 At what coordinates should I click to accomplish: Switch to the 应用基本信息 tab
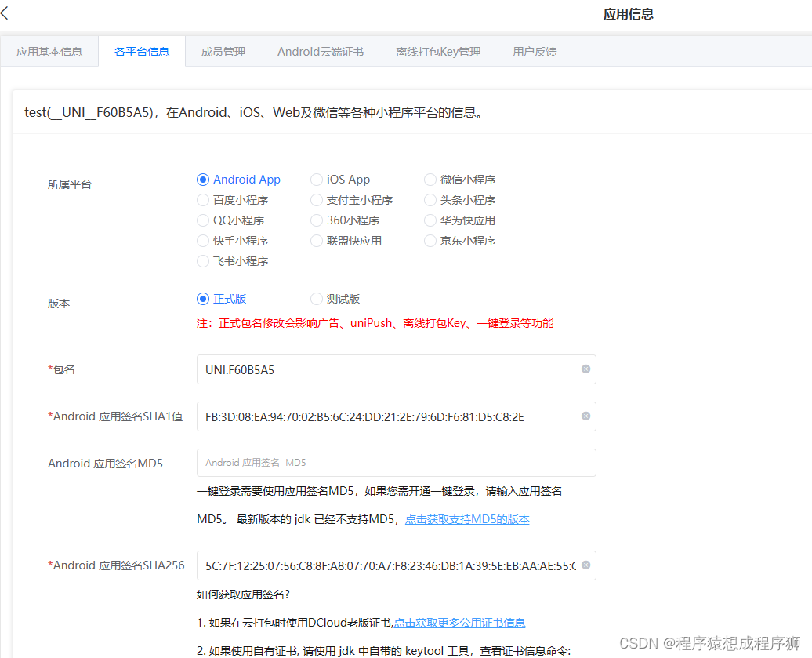click(x=49, y=52)
